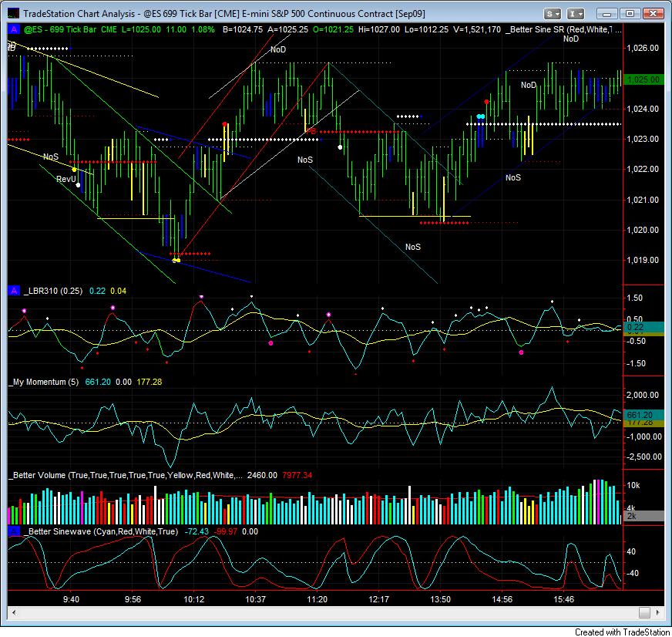This screenshot has height=637, width=672.
Task: Click the '15:46' time axis label
Action: pyautogui.click(x=563, y=599)
